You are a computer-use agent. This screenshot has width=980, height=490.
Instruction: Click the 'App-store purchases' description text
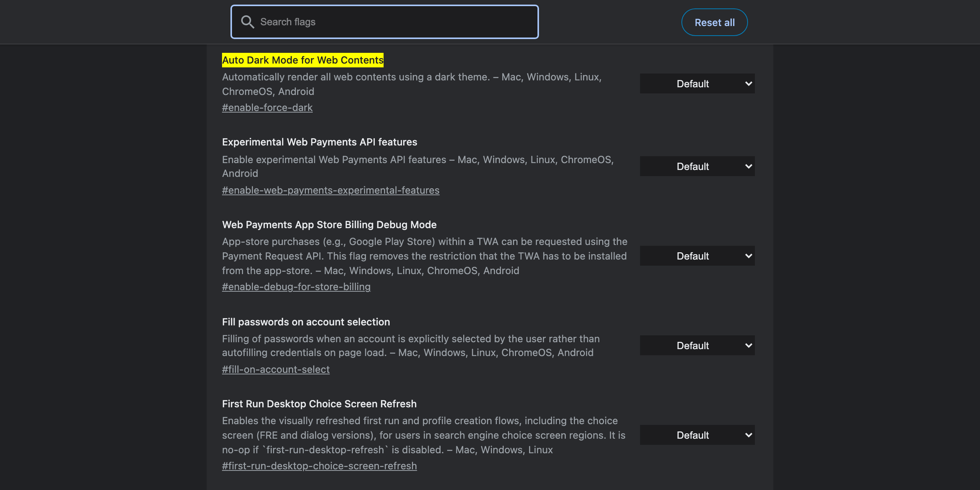425,256
